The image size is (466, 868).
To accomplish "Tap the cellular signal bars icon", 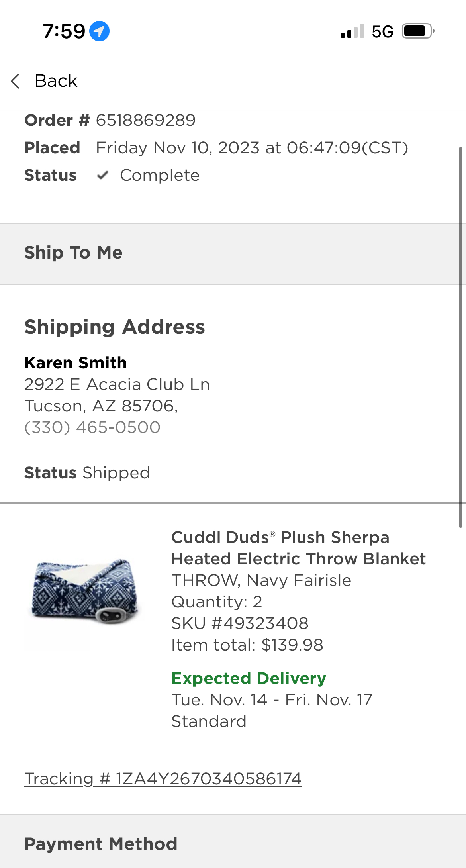I will click(x=352, y=31).
